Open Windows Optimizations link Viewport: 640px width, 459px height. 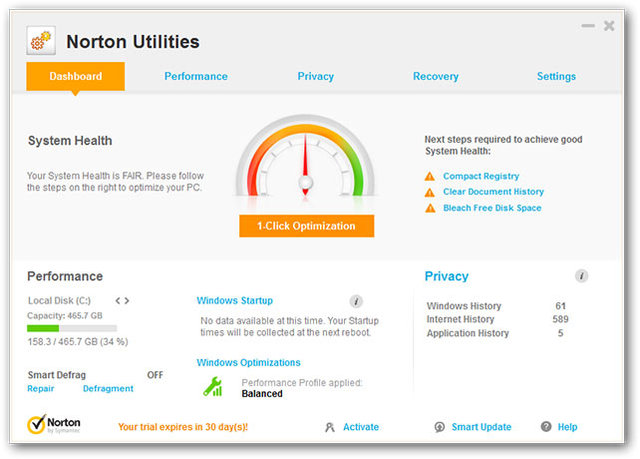[x=249, y=363]
